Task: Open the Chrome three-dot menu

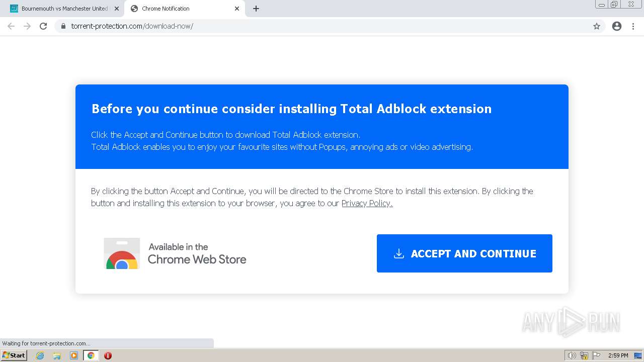Action: [x=633, y=26]
